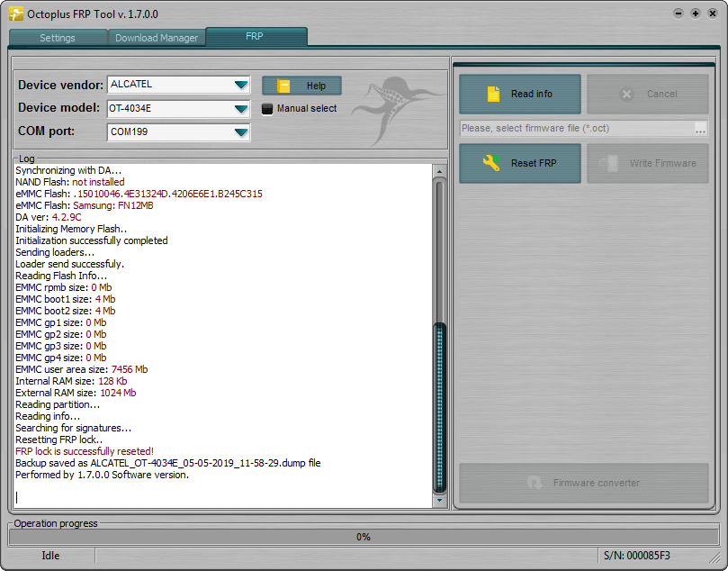Click the Write Firmware button label
The width and height of the screenshot is (728, 571).
(x=662, y=163)
